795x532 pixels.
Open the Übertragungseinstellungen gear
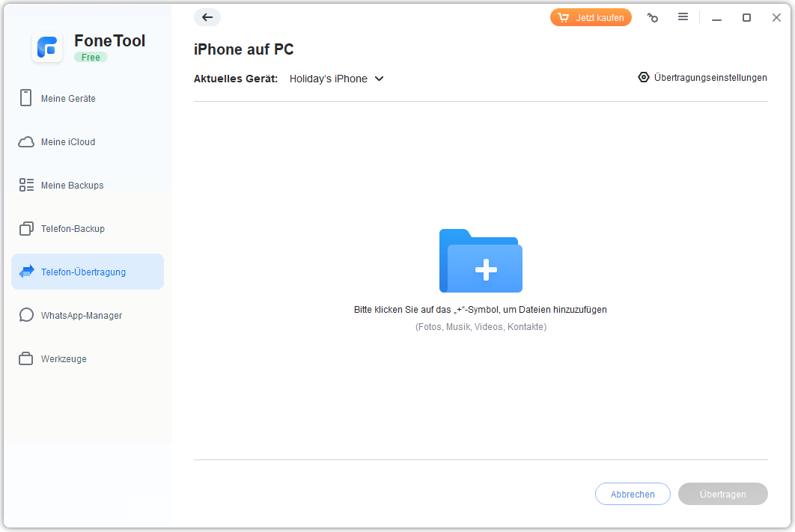coord(643,77)
